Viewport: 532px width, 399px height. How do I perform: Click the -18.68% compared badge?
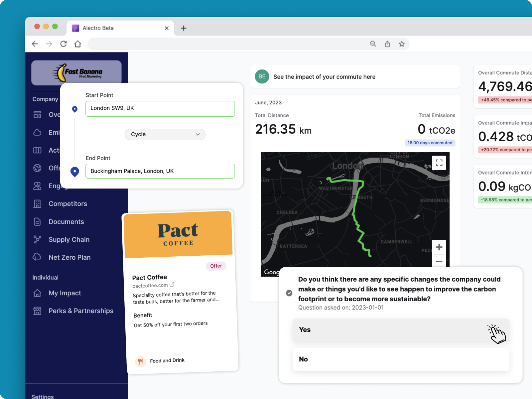tap(505, 200)
